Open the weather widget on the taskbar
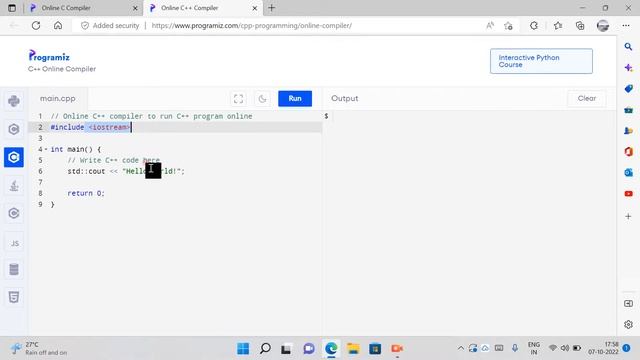640x360 pixels. (x=39, y=349)
